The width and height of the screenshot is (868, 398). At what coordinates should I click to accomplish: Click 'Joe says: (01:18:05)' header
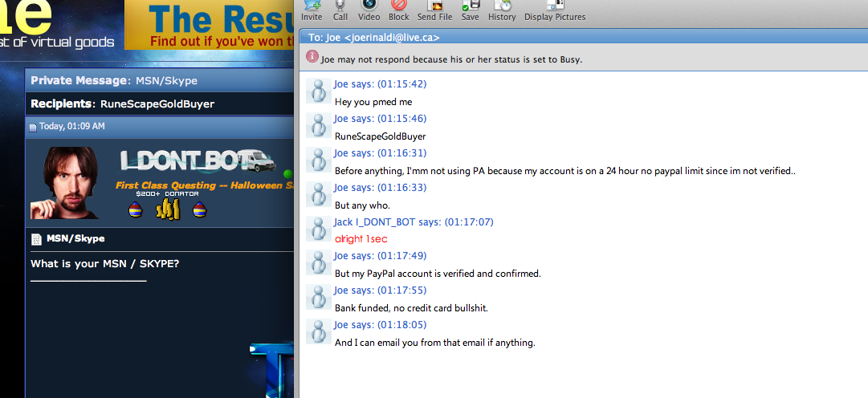pos(381,324)
